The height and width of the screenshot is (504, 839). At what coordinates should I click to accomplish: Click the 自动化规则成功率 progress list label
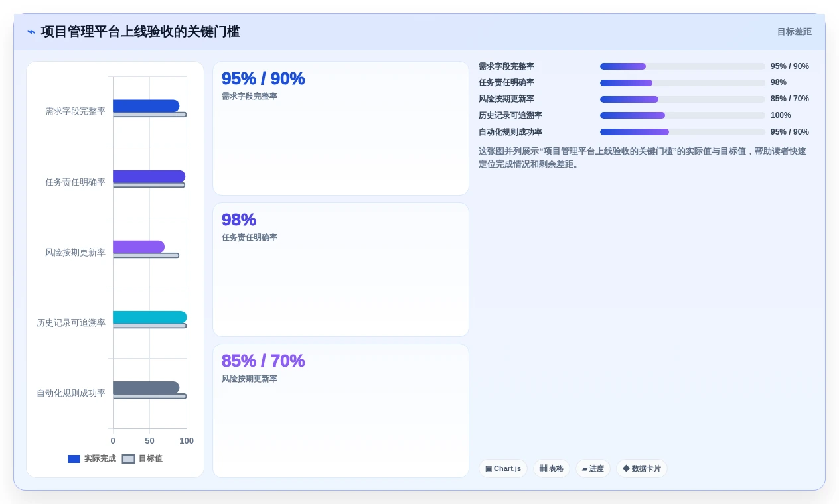[x=510, y=132]
